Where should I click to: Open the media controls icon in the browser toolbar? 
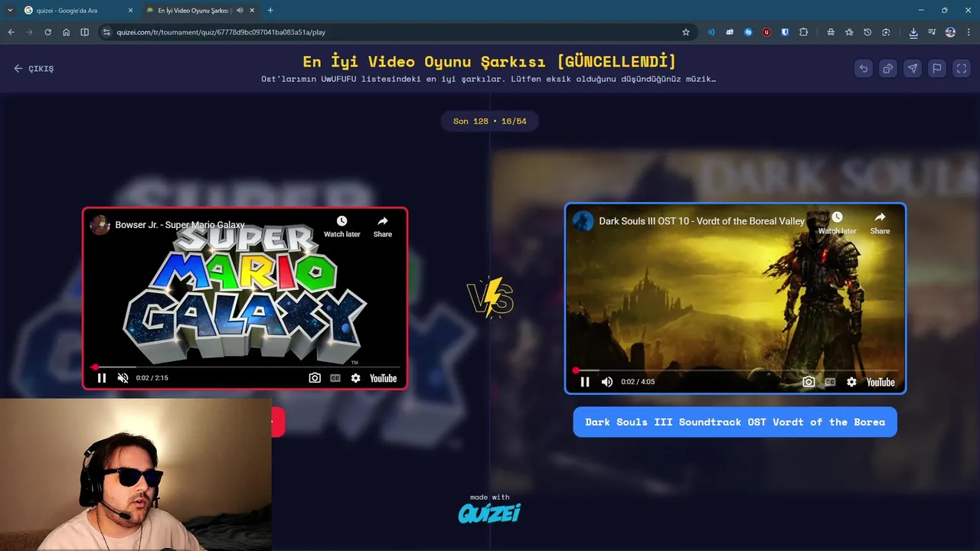coord(932,32)
